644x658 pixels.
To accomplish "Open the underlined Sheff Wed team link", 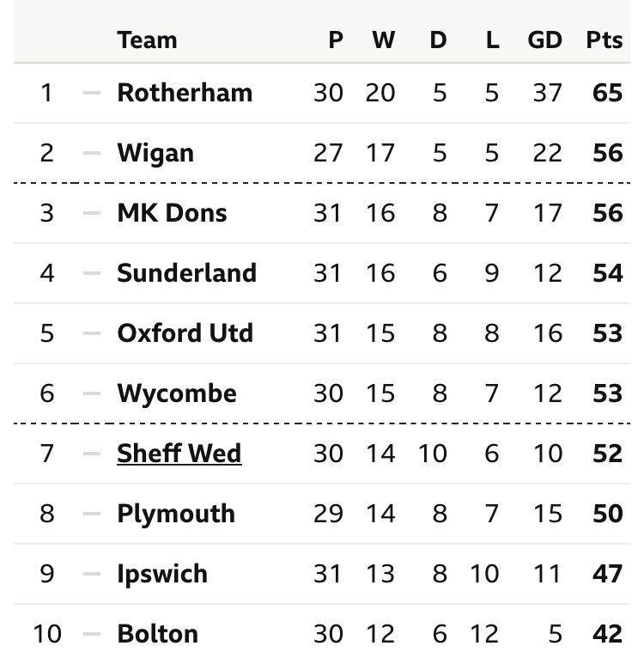I will (x=179, y=454).
